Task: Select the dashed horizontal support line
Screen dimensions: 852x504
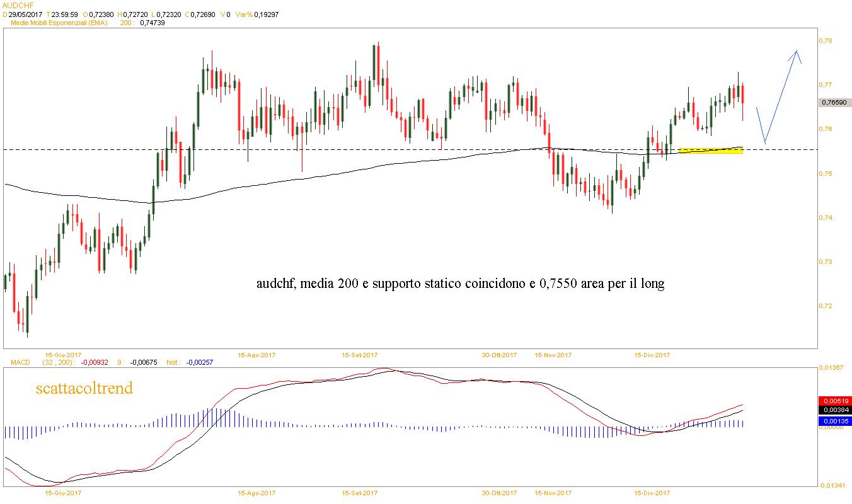Action: point(378,149)
